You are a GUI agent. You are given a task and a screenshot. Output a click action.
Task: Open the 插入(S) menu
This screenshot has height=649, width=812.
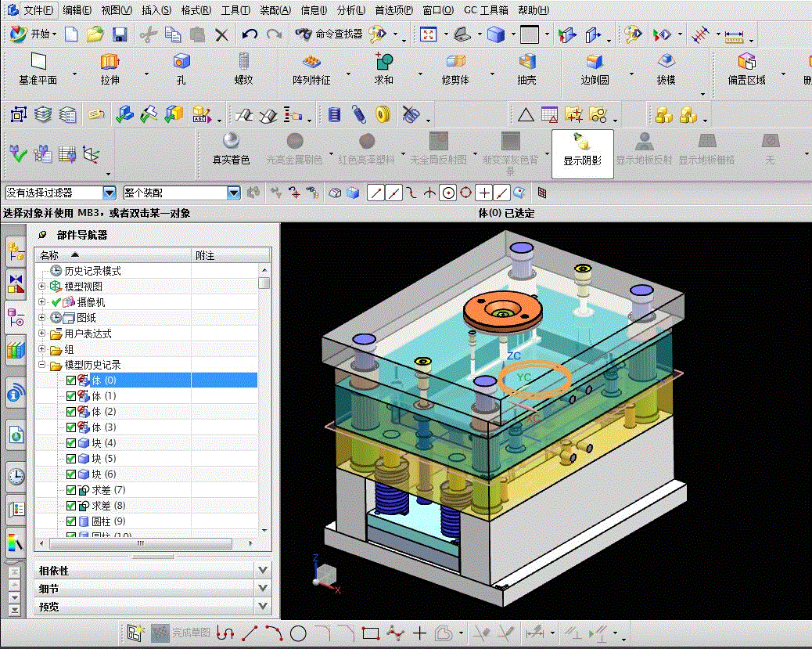(x=156, y=10)
